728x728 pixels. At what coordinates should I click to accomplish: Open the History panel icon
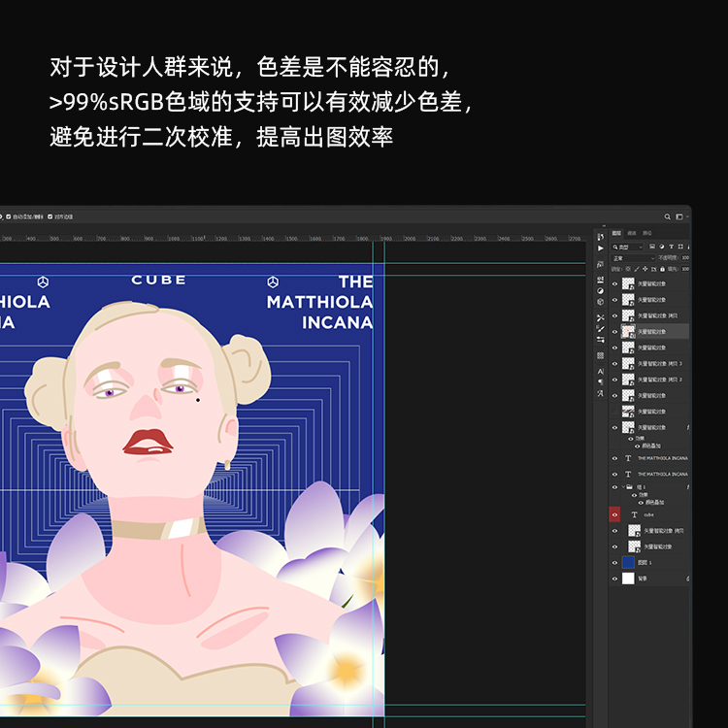[x=601, y=237]
